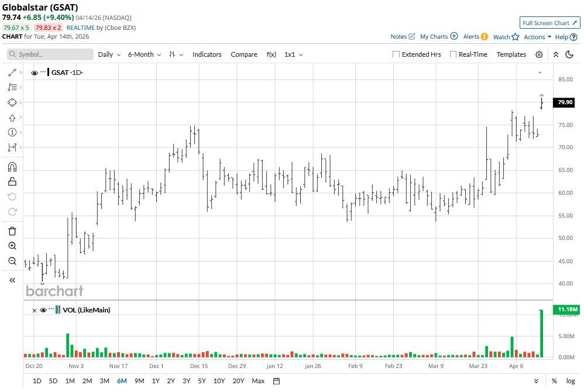The image size is (584, 392).
Task: Open the Compare menu
Action: click(244, 54)
